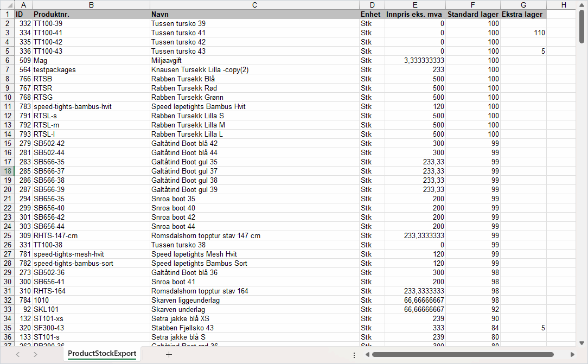Image resolution: width=588 pixels, height=364 pixels.
Task: Click the Produktnr. header cell
Action: coord(91,14)
